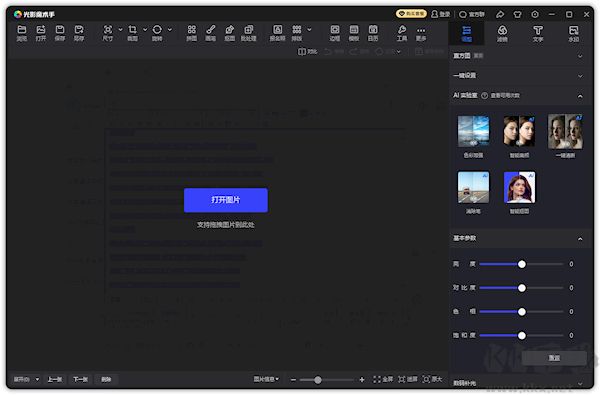600x395 pixels.
Task: Click the 浏览 (Browse) folder icon
Action: tap(22, 33)
